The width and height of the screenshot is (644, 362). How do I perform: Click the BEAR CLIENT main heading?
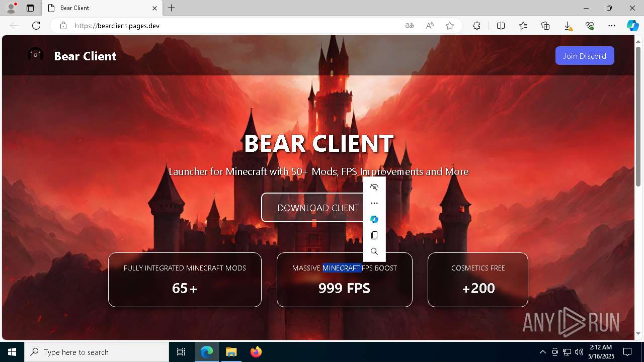click(x=318, y=143)
